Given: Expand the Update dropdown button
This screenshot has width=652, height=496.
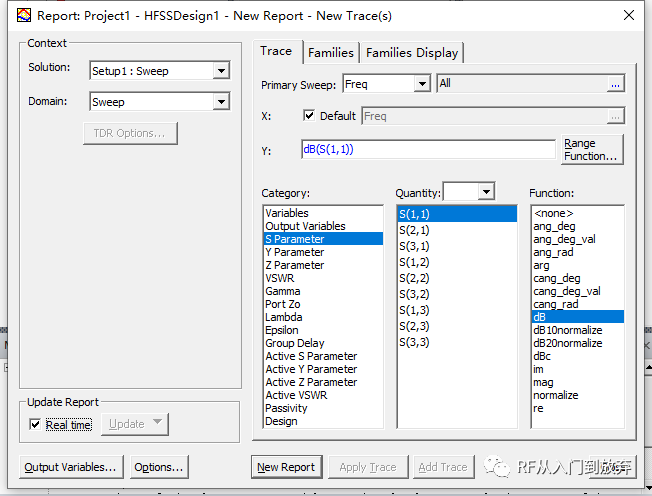Looking at the screenshot, I should tap(157, 422).
